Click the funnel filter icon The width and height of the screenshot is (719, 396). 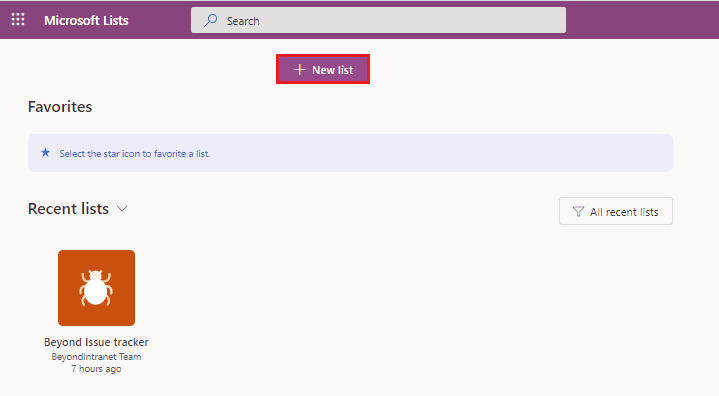(578, 211)
